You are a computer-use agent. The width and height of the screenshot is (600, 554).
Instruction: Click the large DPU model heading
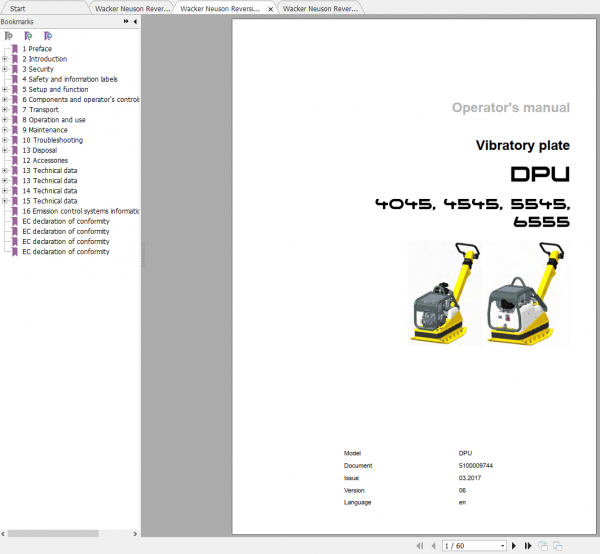pos(540,174)
